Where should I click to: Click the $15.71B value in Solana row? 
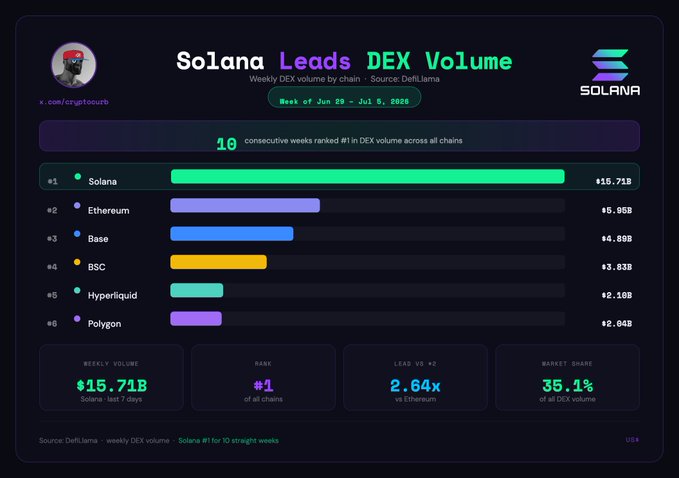[x=613, y=181]
